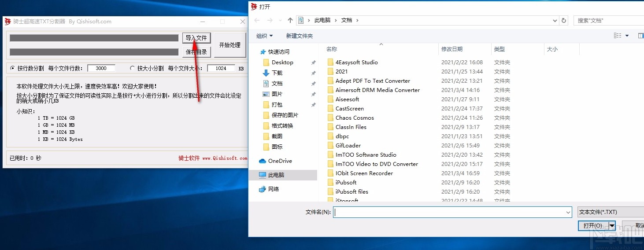Click the ImTOO Software Studio folder icon
This screenshot has width=644, height=250.
point(331,155)
